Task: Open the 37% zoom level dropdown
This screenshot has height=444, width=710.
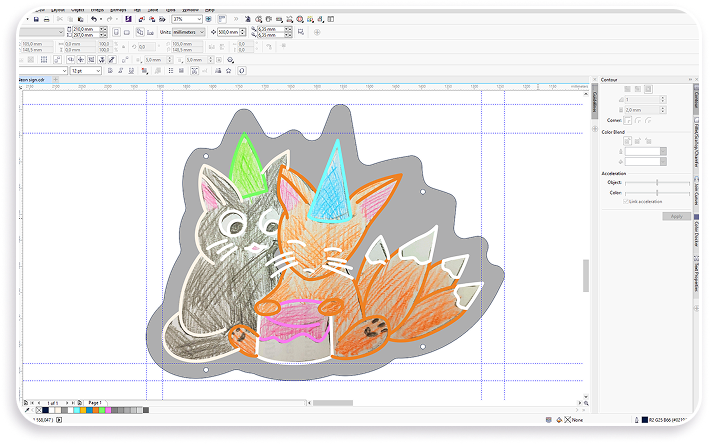Action: pyautogui.click(x=199, y=19)
